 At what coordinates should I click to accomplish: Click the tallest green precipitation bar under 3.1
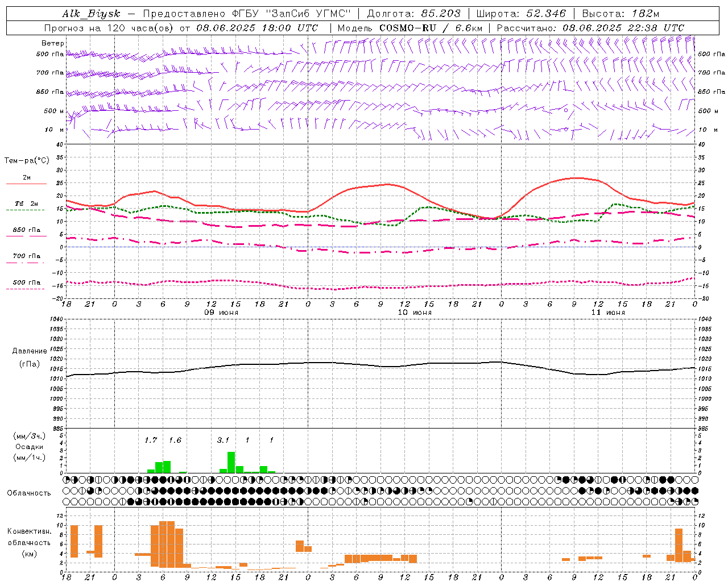point(231,463)
